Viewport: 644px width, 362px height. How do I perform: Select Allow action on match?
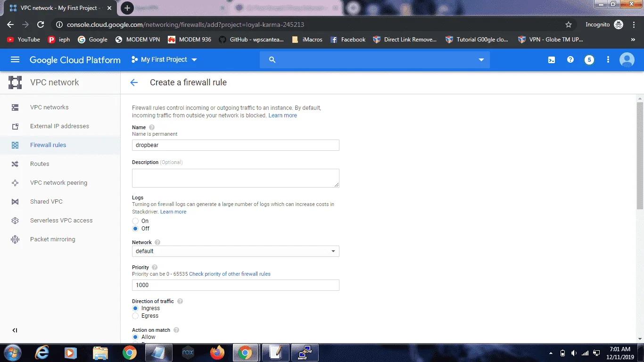135,337
